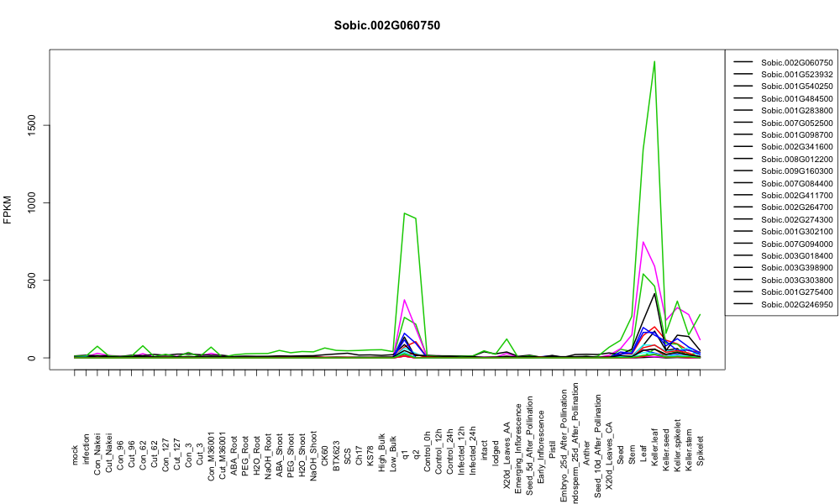Click the 500 y-axis tick label
Screen dimensions: 840x504
[x=32, y=280]
